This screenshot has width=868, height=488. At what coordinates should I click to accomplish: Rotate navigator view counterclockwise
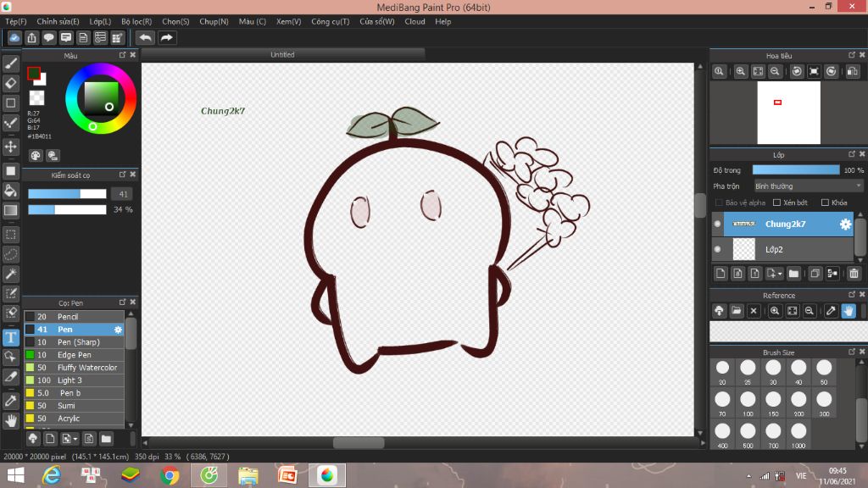[797, 71]
